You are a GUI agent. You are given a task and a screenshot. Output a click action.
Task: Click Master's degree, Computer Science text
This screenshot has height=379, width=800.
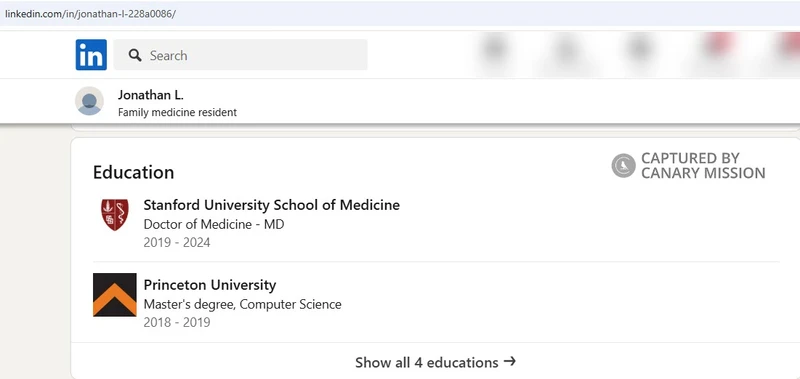click(242, 305)
